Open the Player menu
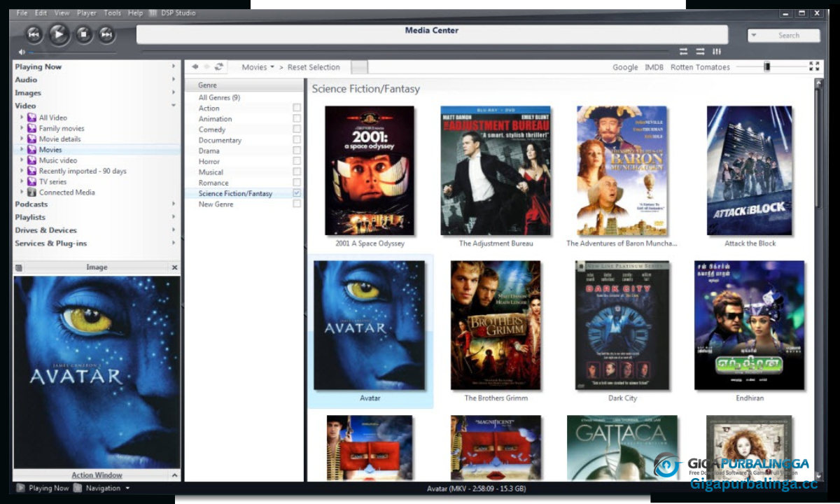Screen dimensions: 840x504 tap(87, 13)
